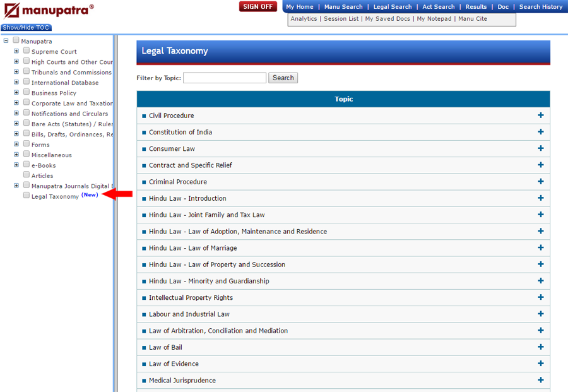Open the Analytics link
The height and width of the screenshot is (392, 568).
click(x=304, y=19)
